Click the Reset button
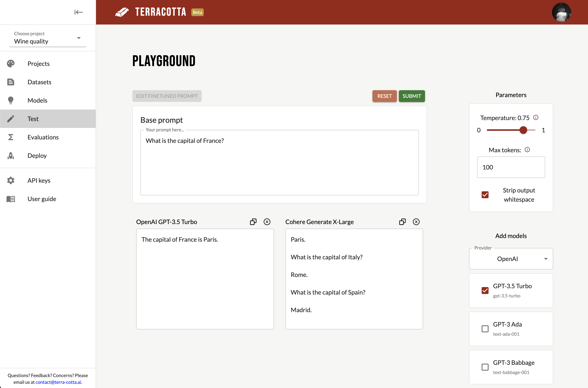The width and height of the screenshot is (588, 388). pos(384,96)
